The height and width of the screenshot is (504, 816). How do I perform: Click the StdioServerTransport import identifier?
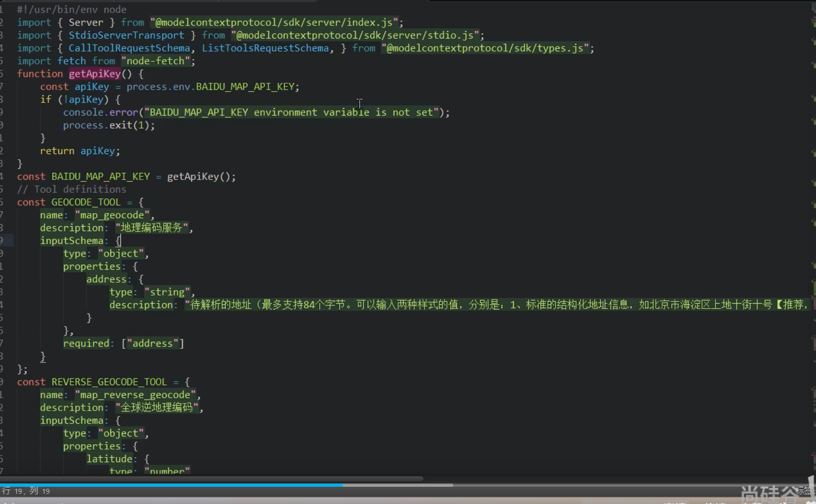(126, 35)
